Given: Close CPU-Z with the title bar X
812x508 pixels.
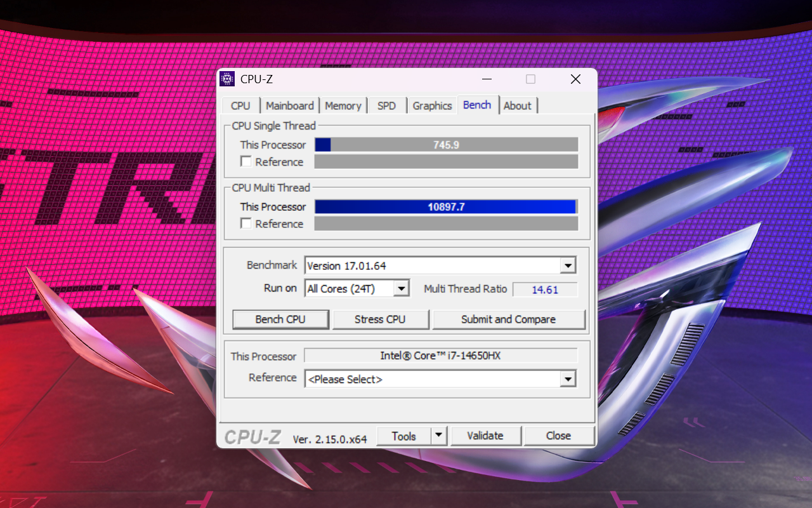Looking at the screenshot, I should point(575,79).
